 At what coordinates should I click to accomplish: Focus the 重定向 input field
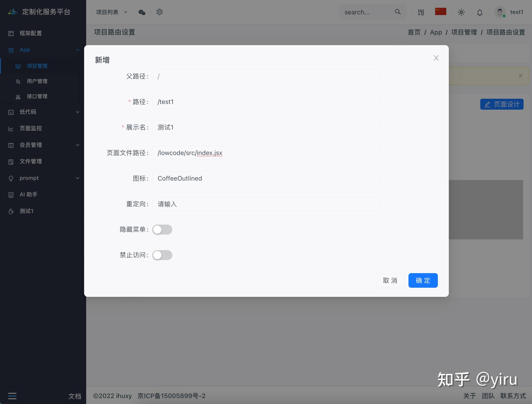click(266, 204)
